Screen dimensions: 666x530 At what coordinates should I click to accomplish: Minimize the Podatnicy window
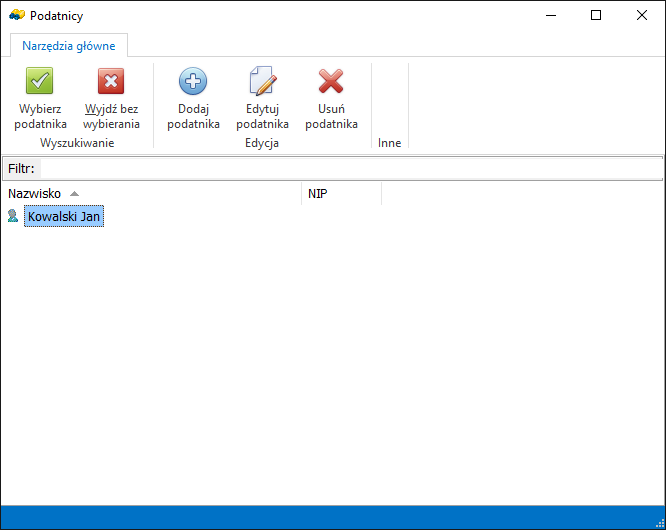pos(549,15)
